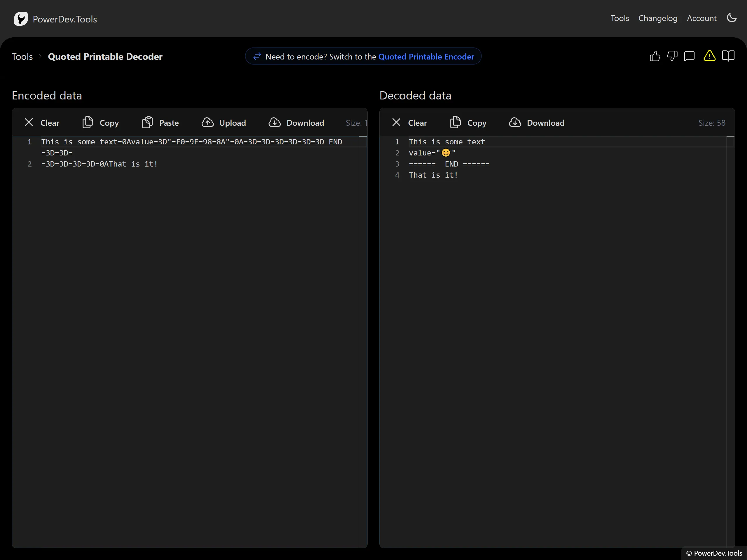Open the Account menu
Image resolution: width=747 pixels, height=560 pixels.
click(701, 18)
